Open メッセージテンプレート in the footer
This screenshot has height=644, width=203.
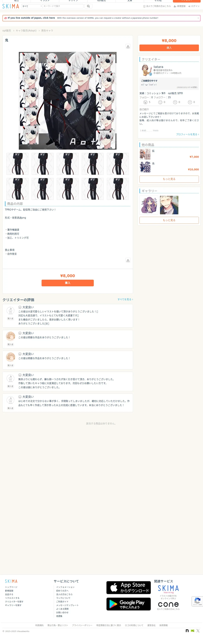[x=67, y=605]
